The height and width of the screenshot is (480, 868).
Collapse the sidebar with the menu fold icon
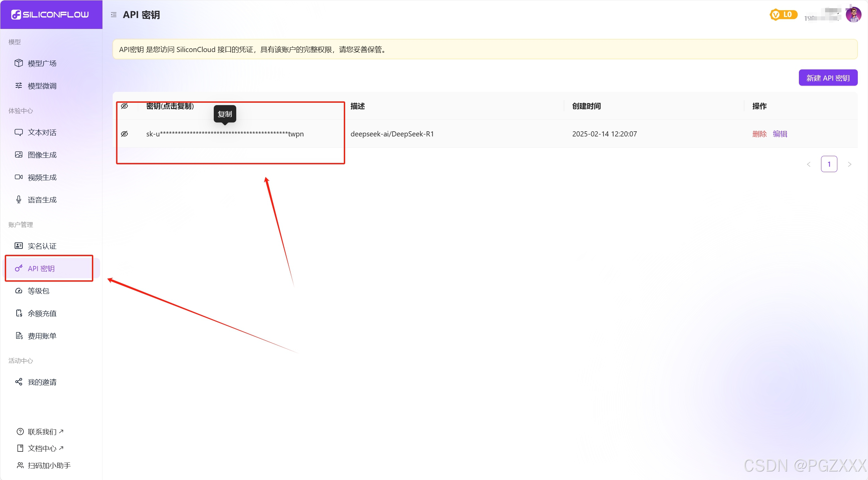click(x=114, y=15)
